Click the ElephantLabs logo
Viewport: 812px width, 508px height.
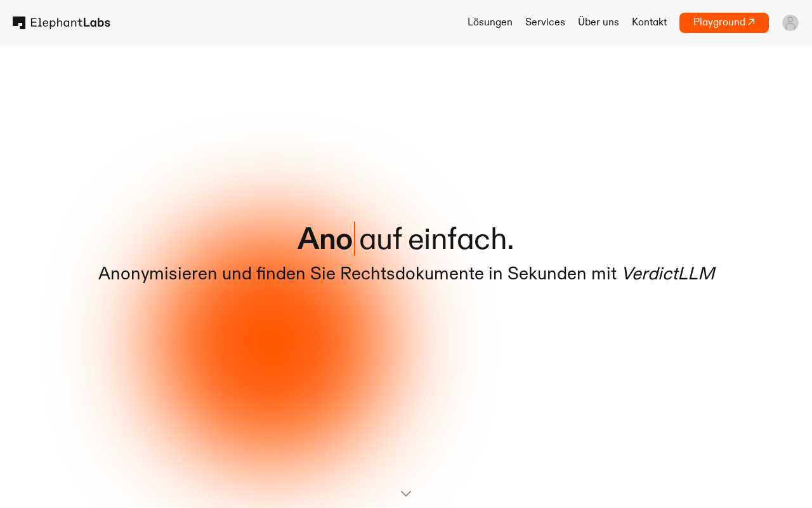62,23
